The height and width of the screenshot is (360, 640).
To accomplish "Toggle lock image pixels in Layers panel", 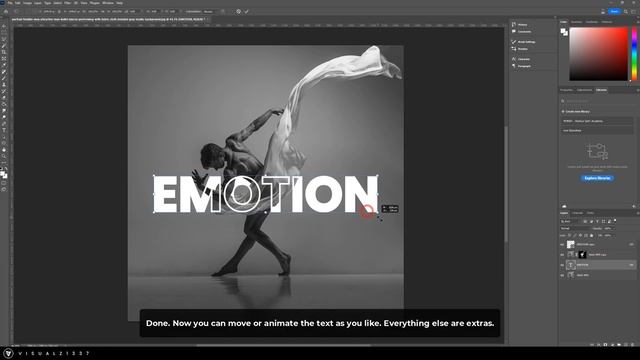I will pos(575,235).
